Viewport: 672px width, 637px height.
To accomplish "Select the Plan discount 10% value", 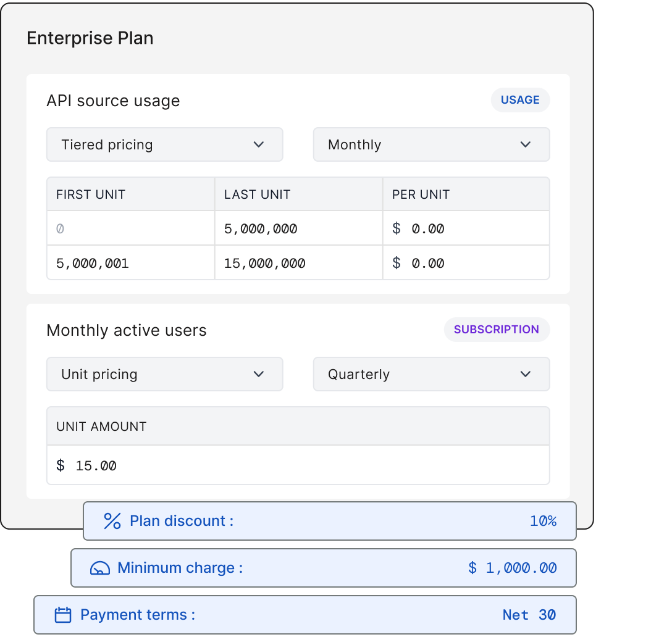I will point(543,521).
